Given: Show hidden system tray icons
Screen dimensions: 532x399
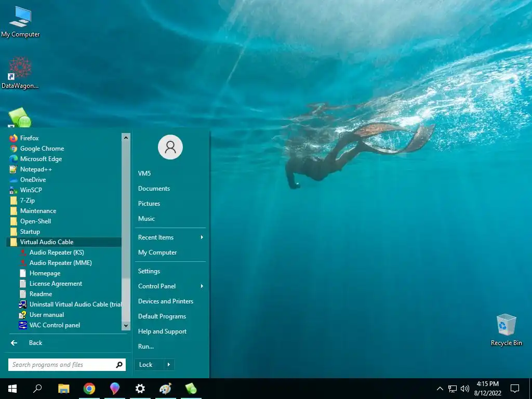Looking at the screenshot, I should [440, 389].
